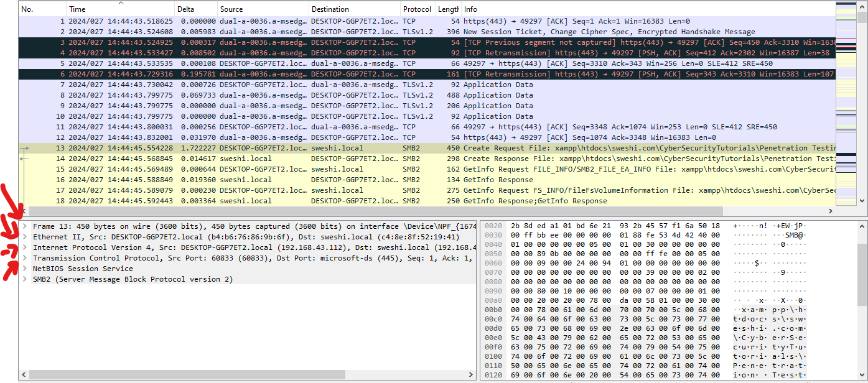Sort by the Delta column header
Screen dimensions: 868x383
tap(195, 9)
